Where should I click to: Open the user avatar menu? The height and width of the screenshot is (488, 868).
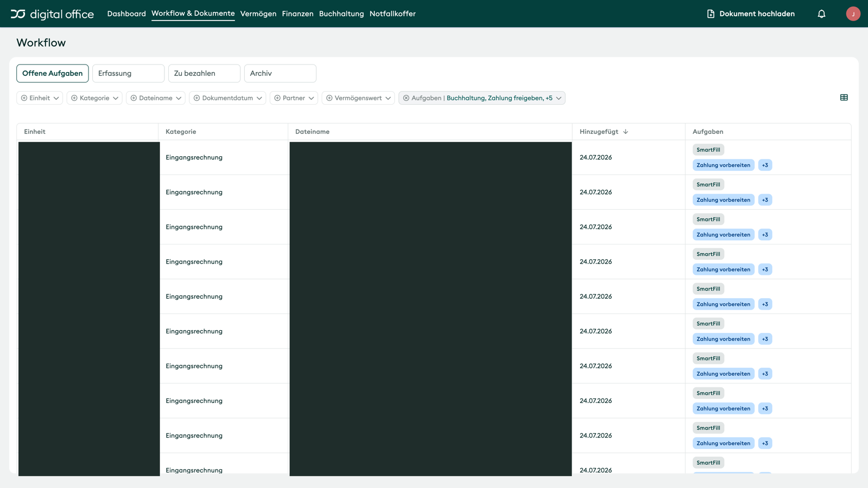(x=853, y=14)
